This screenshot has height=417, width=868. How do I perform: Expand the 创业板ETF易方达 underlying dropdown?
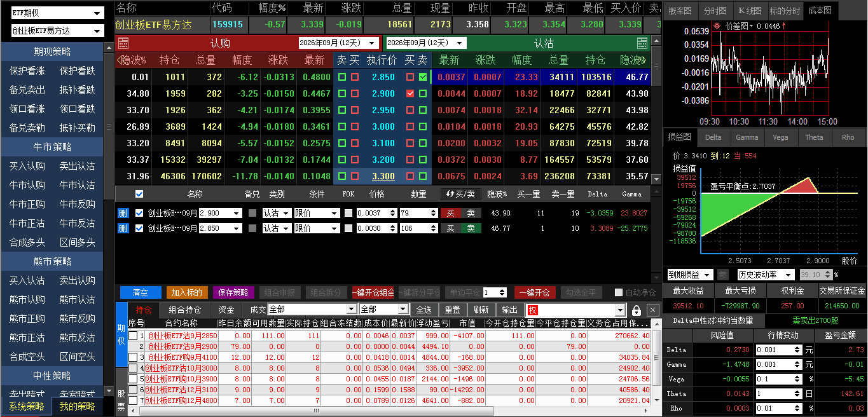coord(57,31)
